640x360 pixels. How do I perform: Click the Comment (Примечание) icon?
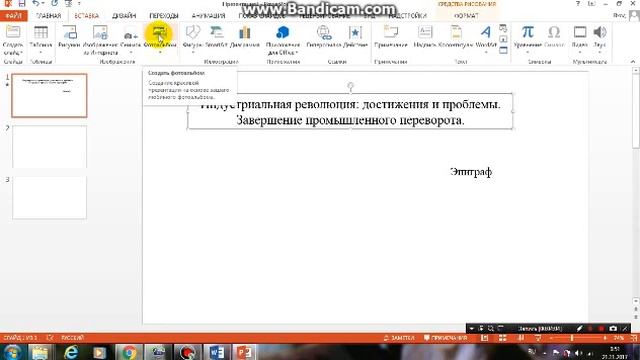[390, 32]
